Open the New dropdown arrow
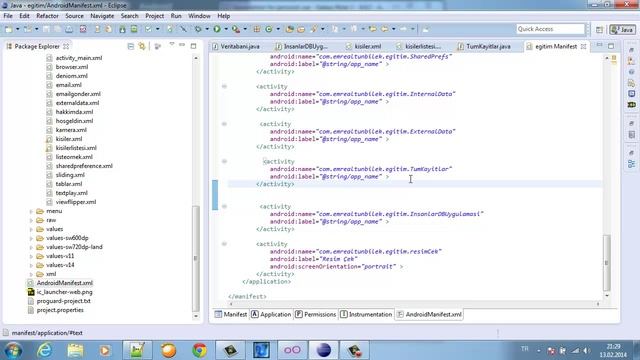This screenshot has width=640, height=360. [18, 29]
